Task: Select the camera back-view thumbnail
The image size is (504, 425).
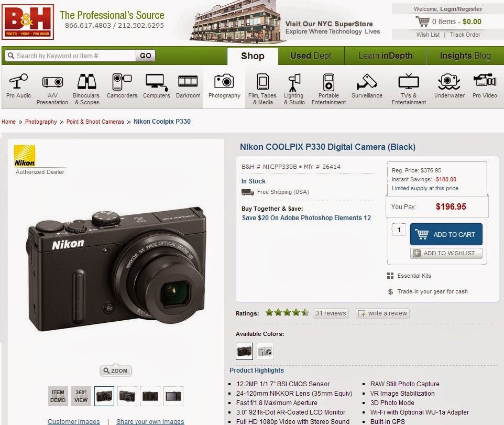Action: pos(173,396)
